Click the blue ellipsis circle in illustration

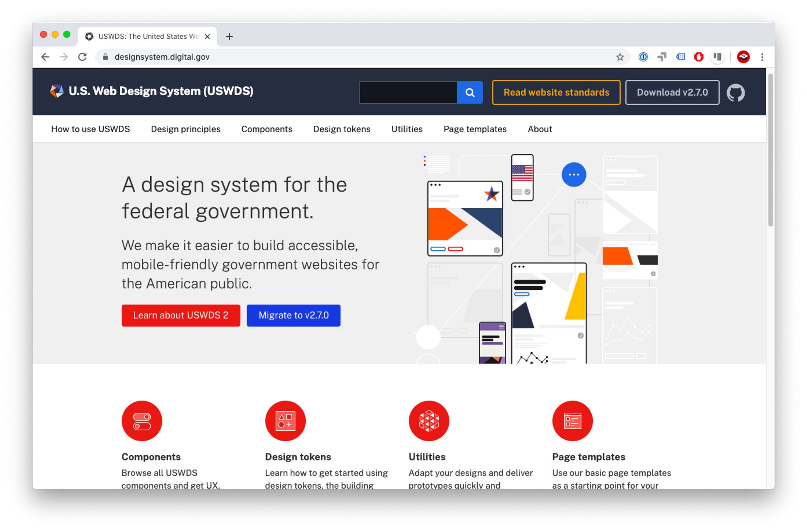(574, 174)
